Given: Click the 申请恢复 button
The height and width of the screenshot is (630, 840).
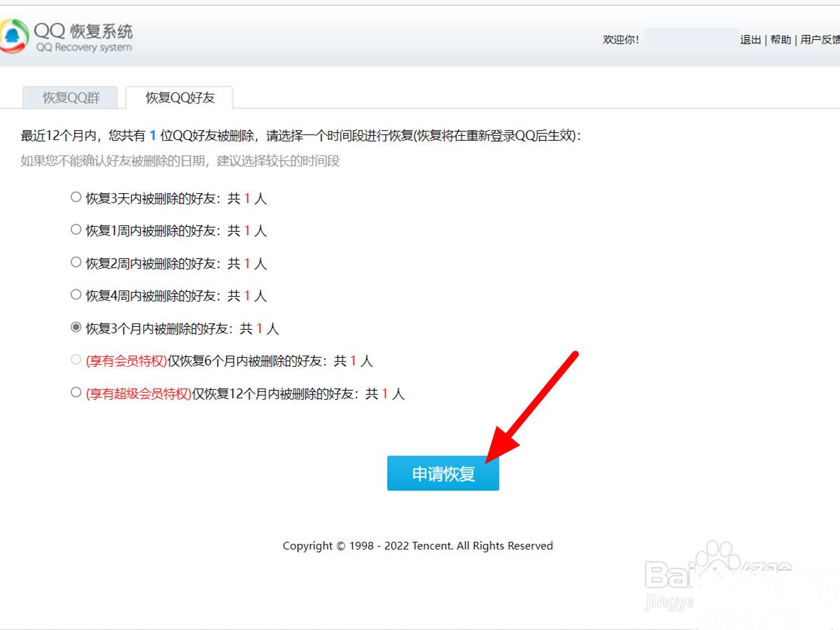Looking at the screenshot, I should point(443,473).
